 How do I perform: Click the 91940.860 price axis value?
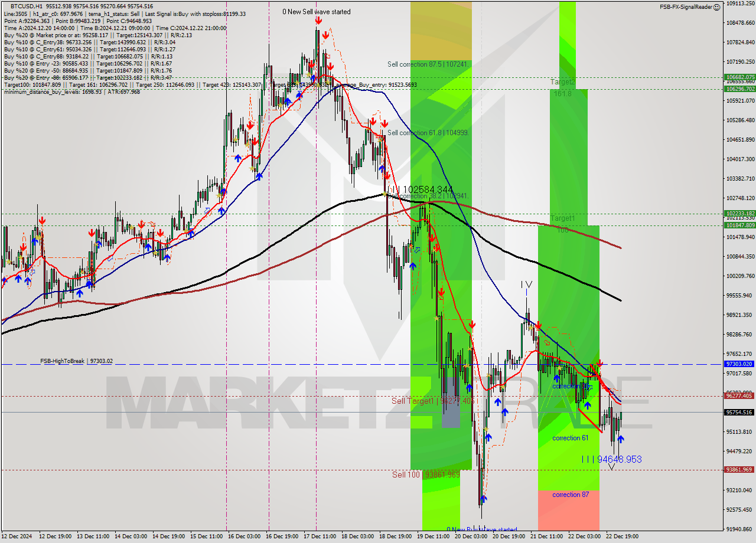(x=741, y=529)
